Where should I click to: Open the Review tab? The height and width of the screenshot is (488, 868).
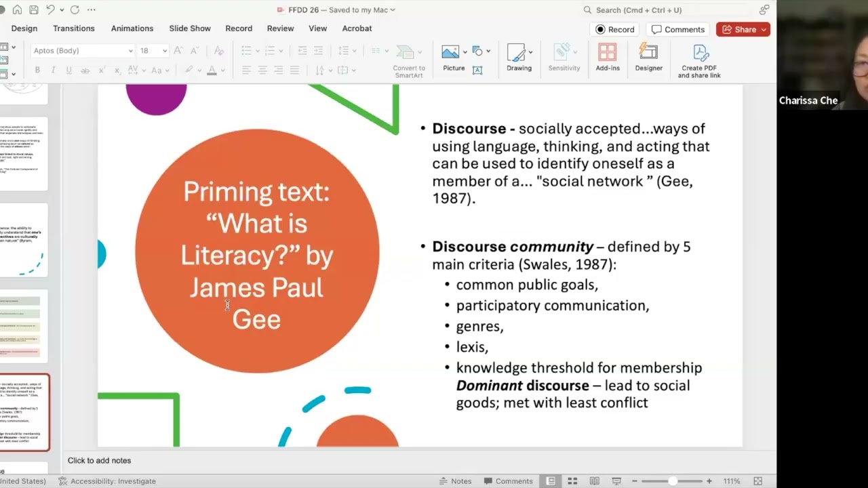pos(280,28)
